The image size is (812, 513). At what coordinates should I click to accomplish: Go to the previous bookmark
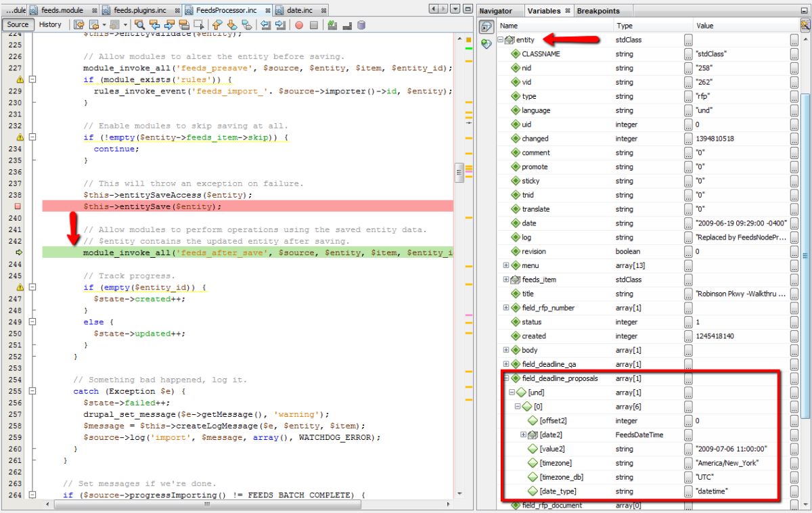click(x=217, y=25)
